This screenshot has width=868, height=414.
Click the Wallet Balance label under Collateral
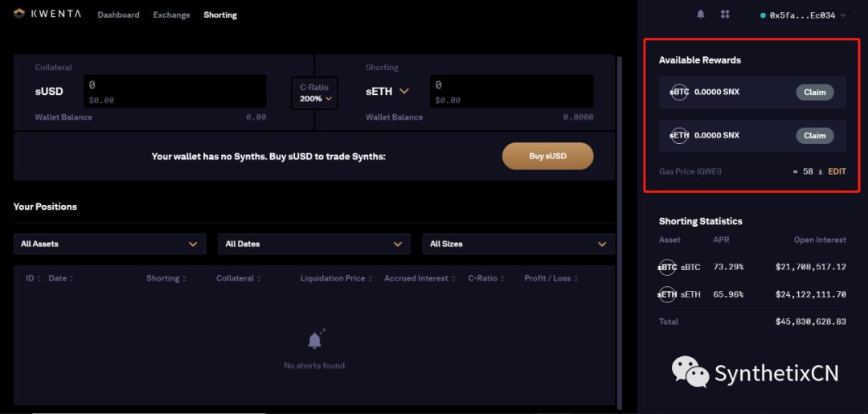pos(63,117)
